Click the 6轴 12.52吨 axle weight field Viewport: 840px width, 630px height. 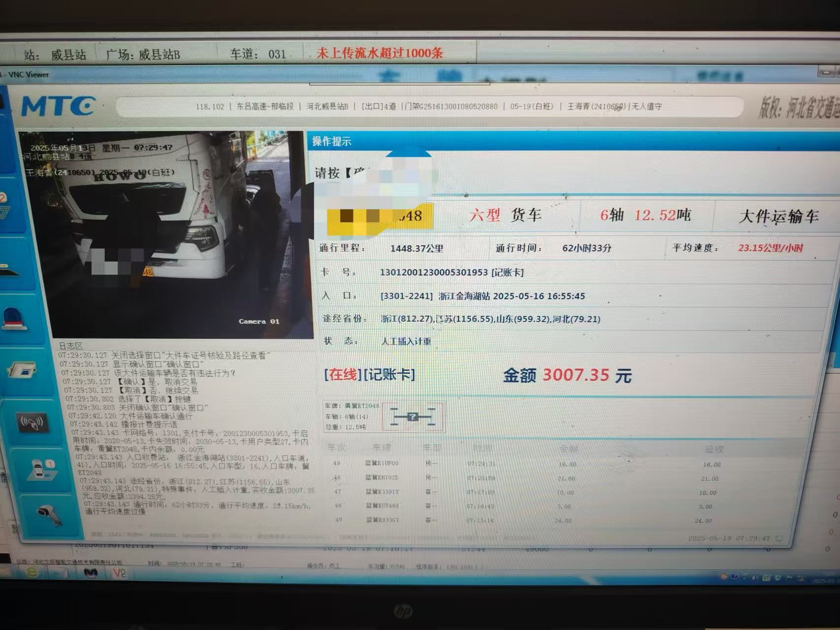(646, 215)
